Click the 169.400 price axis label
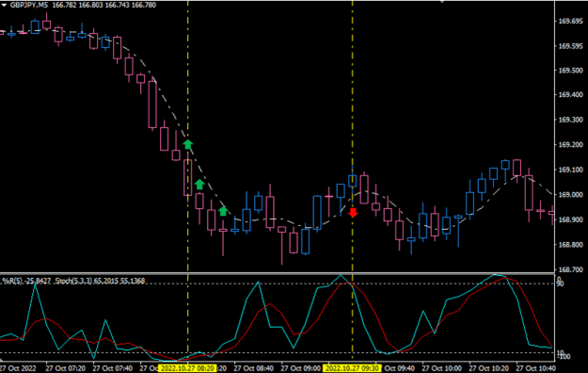Screen dimensions: 588x373 click(x=571, y=95)
